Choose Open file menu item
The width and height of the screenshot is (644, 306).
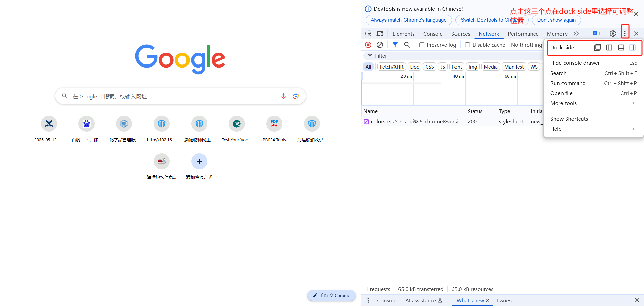[593, 93]
